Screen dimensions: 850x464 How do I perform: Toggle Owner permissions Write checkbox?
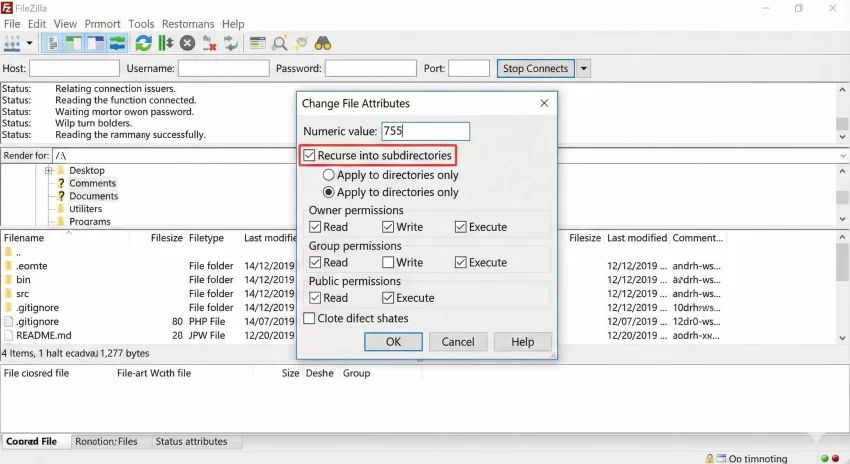coord(388,227)
